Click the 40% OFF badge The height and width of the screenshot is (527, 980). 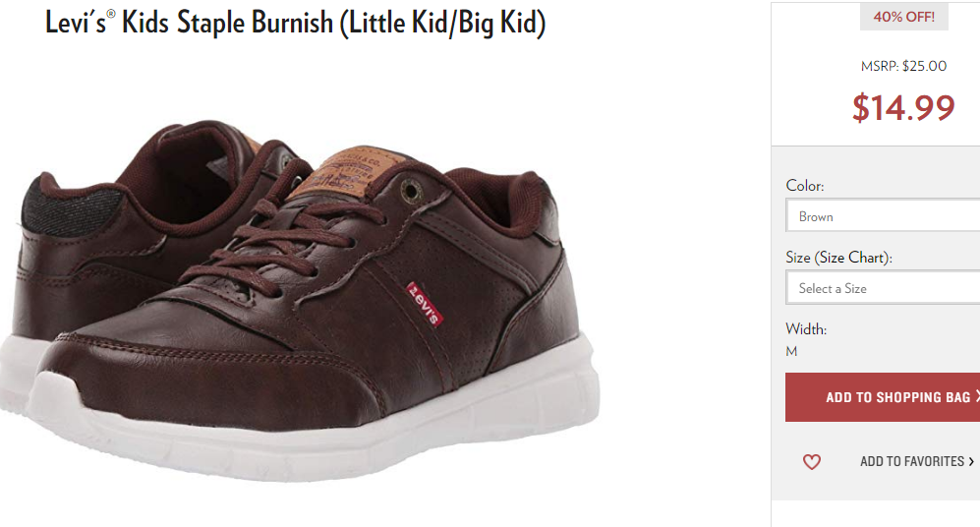pyautogui.click(x=903, y=17)
